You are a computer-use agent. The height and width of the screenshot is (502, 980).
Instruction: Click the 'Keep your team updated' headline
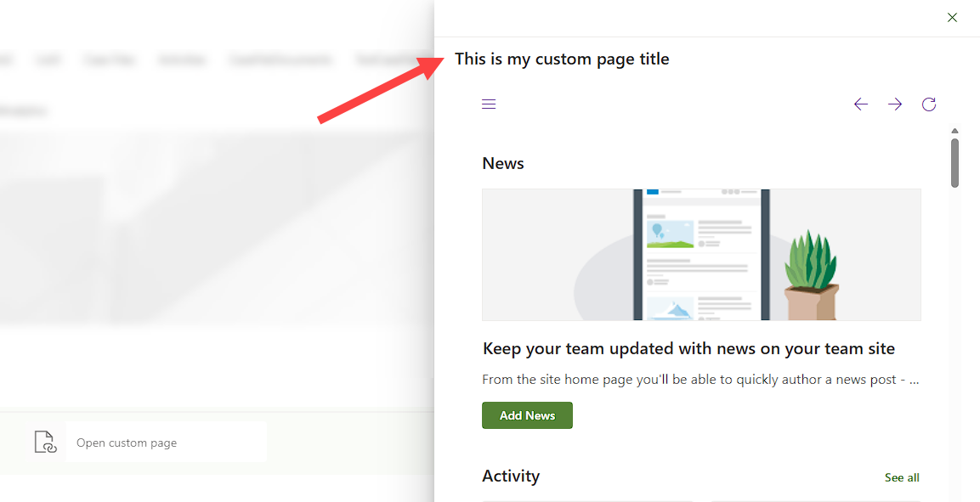(688, 348)
